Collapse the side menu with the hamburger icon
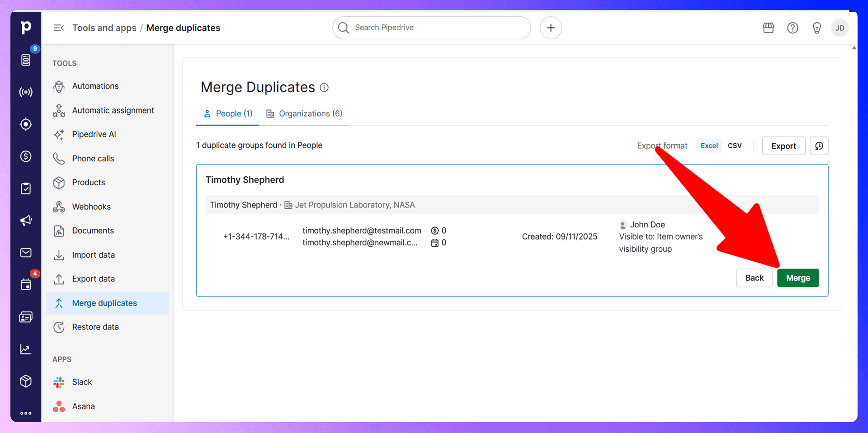Viewport: 868px width, 433px height. [59, 28]
